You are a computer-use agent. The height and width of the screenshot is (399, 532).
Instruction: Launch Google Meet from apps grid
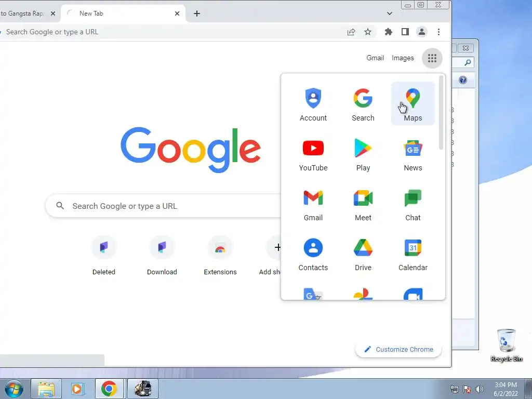(x=363, y=204)
